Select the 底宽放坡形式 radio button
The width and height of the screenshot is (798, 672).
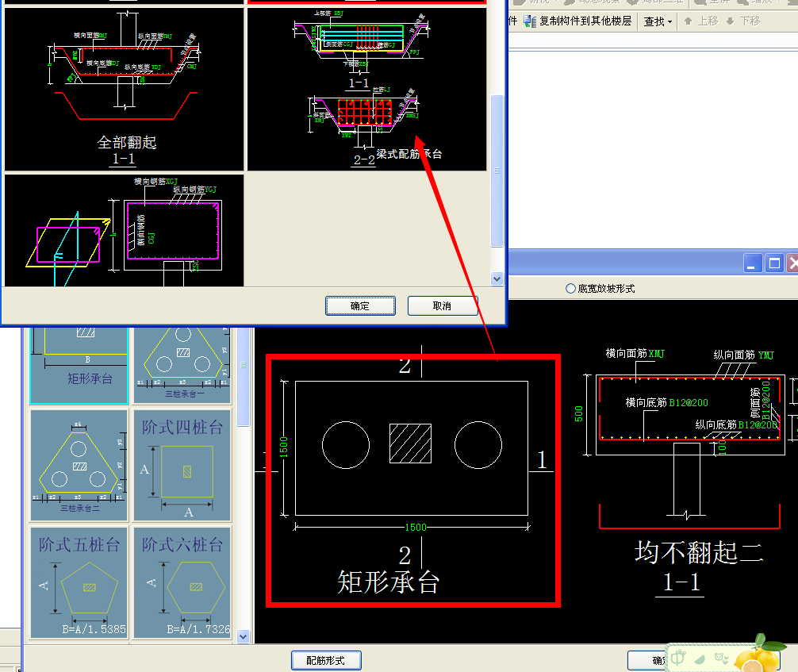[x=570, y=289]
